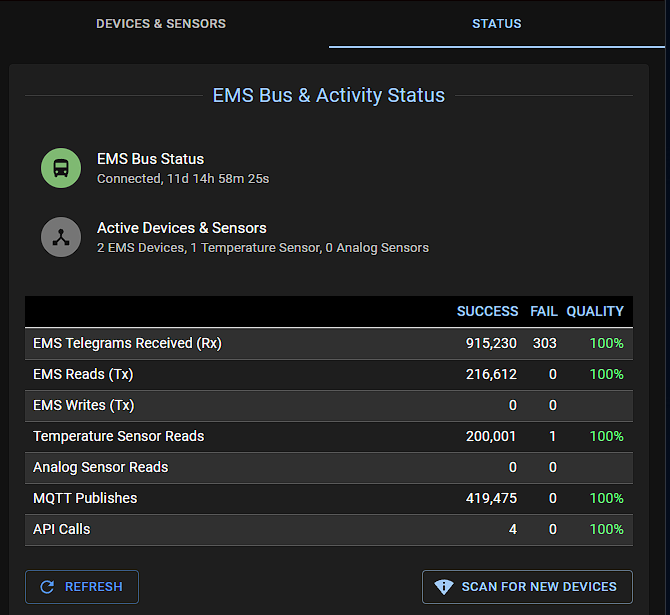
Task: Click the wifi scan icon
Action: (x=444, y=587)
